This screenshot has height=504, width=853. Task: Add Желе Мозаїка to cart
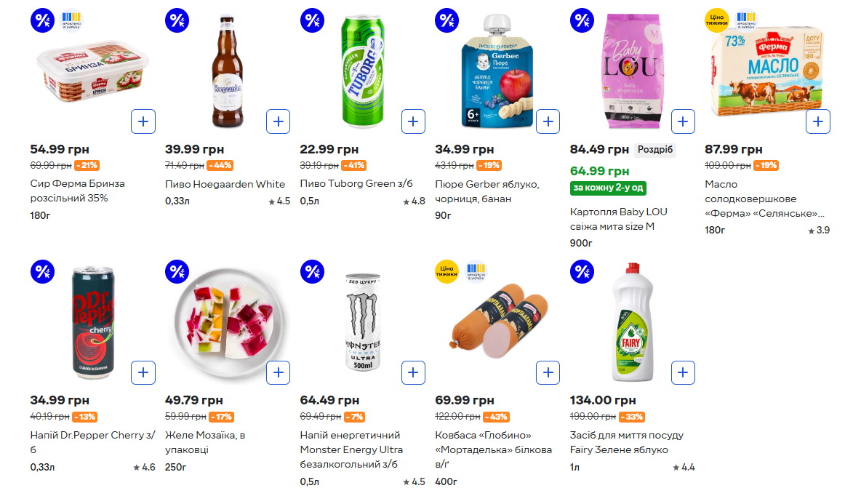(278, 373)
